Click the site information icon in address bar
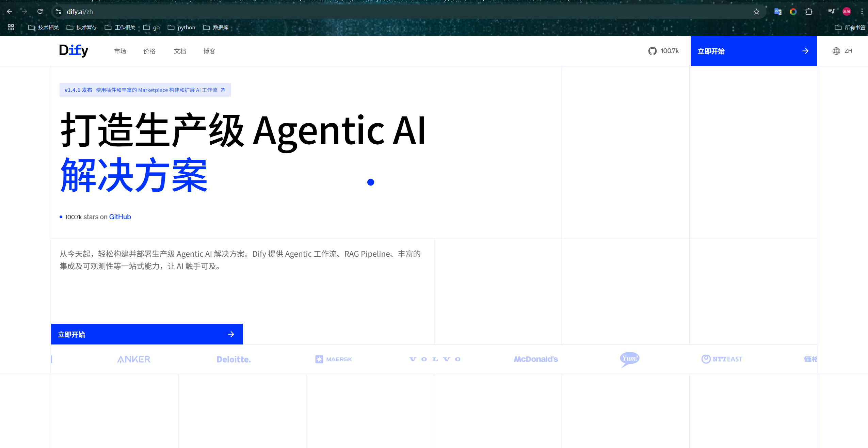868x448 pixels. (58, 12)
